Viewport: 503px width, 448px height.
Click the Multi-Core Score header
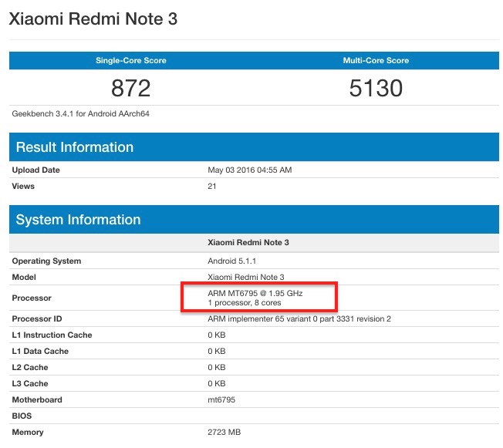pyautogui.click(x=376, y=60)
